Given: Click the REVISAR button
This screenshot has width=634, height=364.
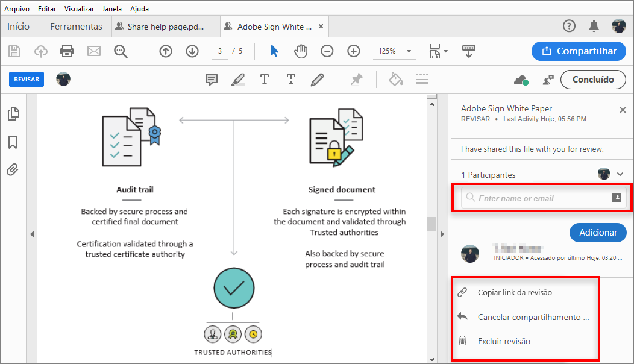Looking at the screenshot, I should (27, 80).
